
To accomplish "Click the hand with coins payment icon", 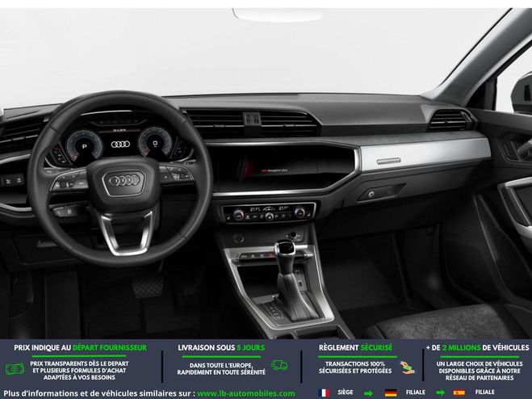I will pos(406,367).
